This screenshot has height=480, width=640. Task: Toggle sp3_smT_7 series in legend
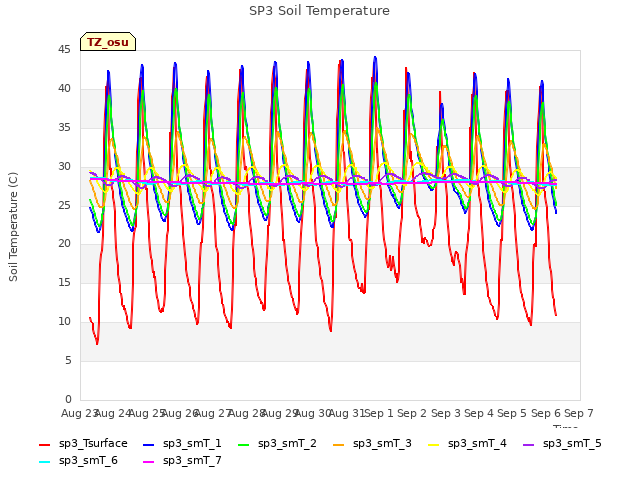coord(182,460)
